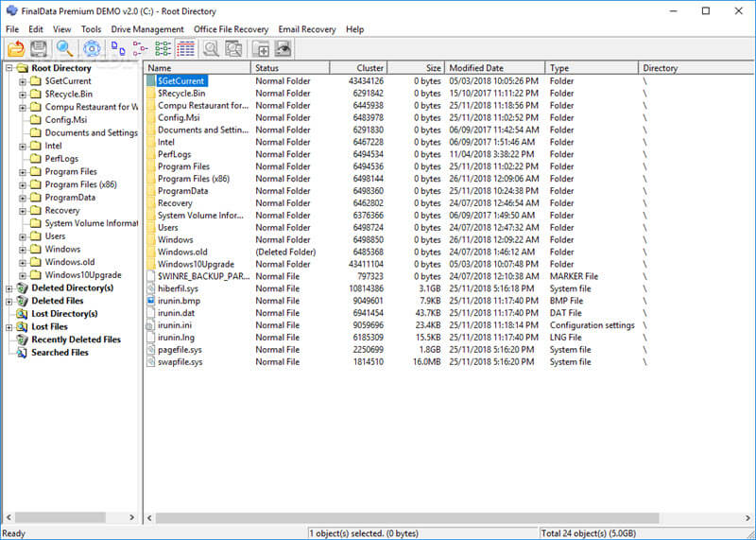Open the Tools menu
Image resolution: width=756 pixels, height=540 pixels.
coord(91,29)
